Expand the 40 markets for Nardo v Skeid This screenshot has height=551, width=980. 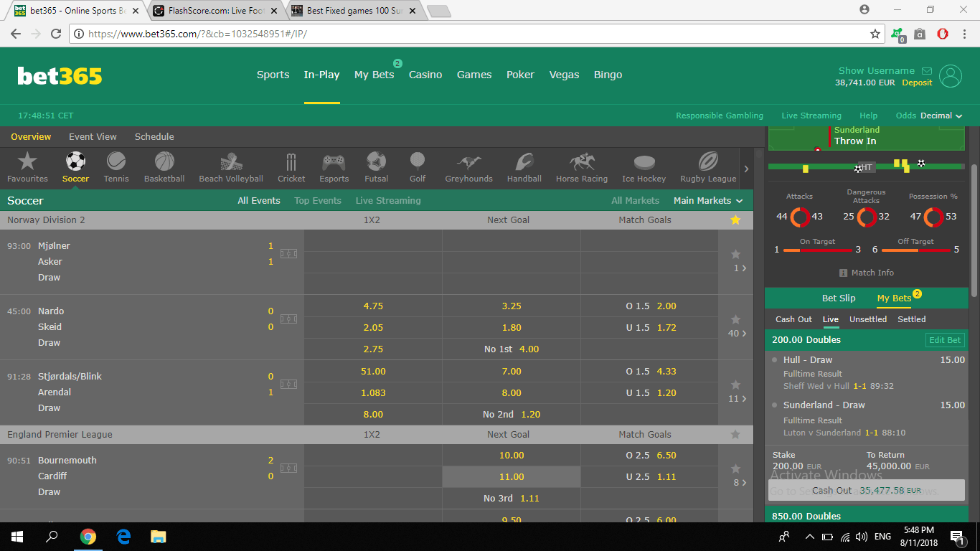tap(737, 334)
